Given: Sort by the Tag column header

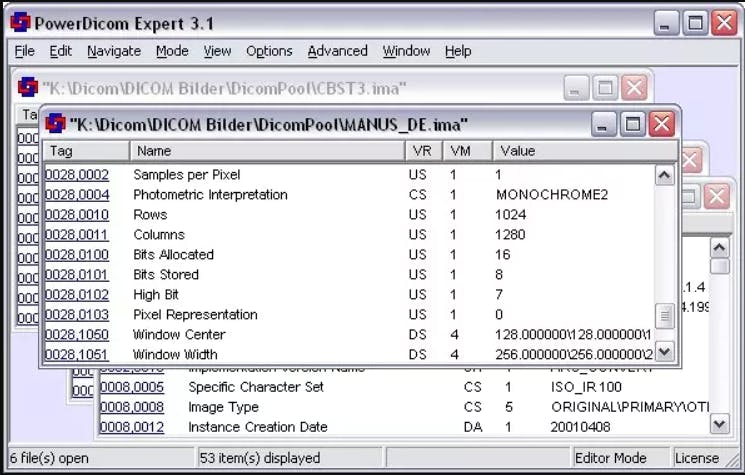Looking at the screenshot, I should (86, 151).
